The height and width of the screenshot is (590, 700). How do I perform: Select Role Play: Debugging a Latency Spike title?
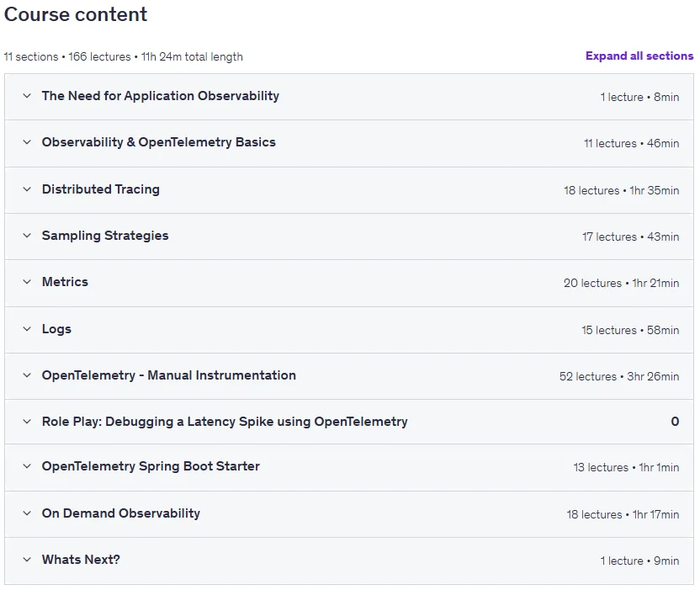225,422
